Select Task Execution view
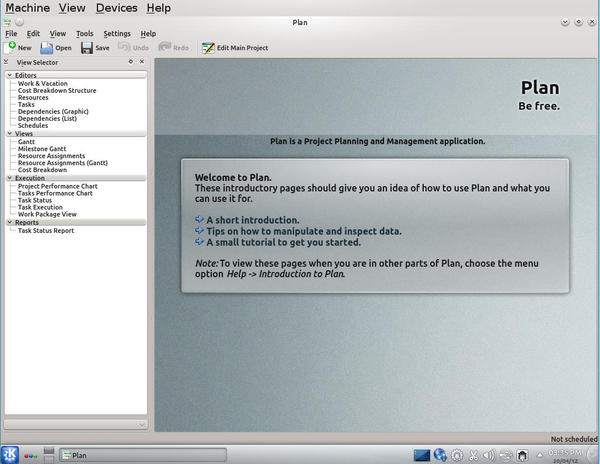This screenshot has height=464, width=600. 40,207
